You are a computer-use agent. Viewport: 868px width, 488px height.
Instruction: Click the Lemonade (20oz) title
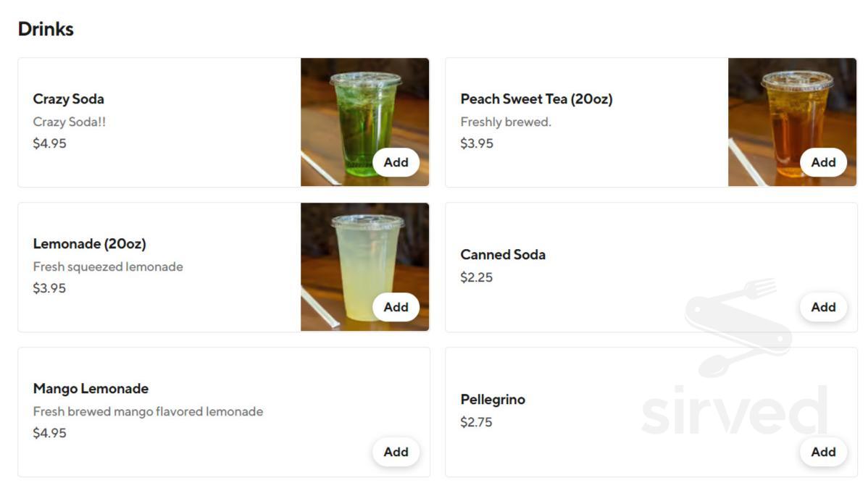click(x=90, y=244)
